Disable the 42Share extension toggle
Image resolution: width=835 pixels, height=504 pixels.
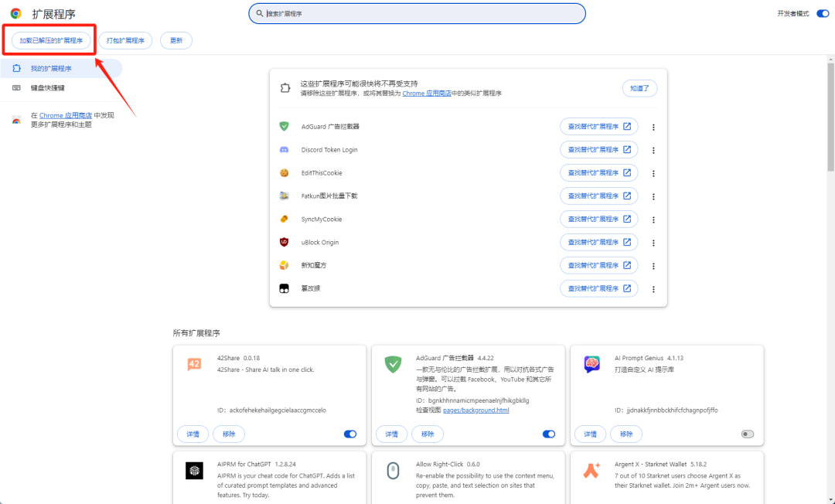point(350,434)
